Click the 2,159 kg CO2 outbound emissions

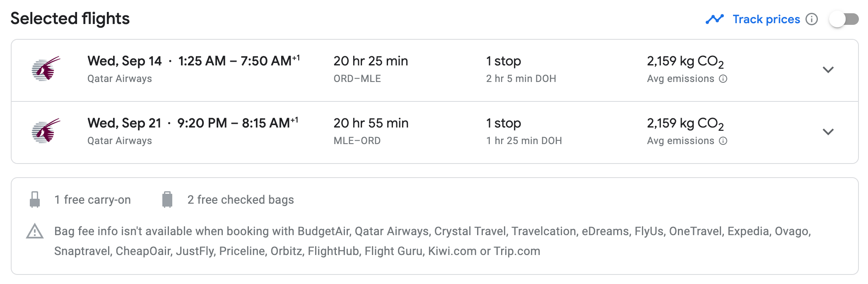pyautogui.click(x=685, y=61)
